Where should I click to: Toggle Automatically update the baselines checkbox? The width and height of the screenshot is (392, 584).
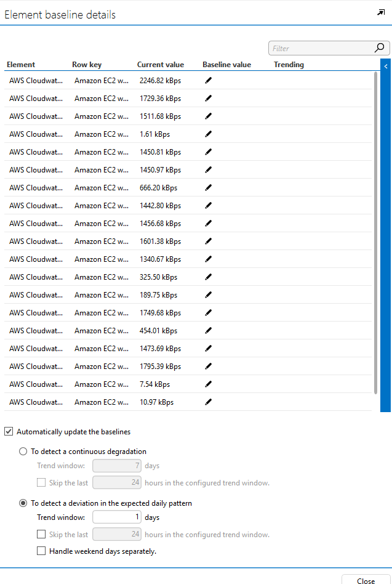pos(9,432)
